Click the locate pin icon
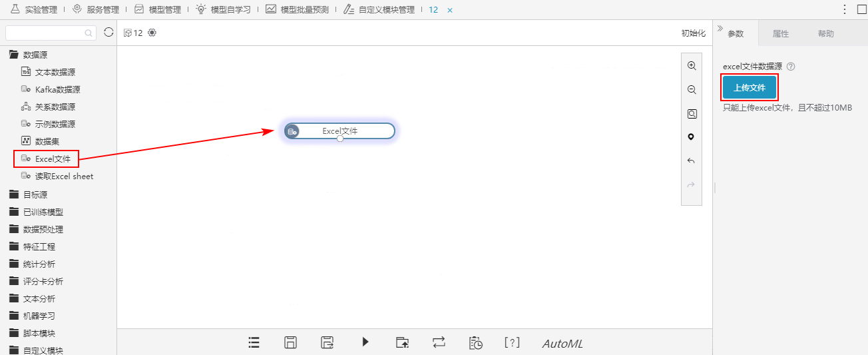The image size is (868, 355). [x=692, y=137]
